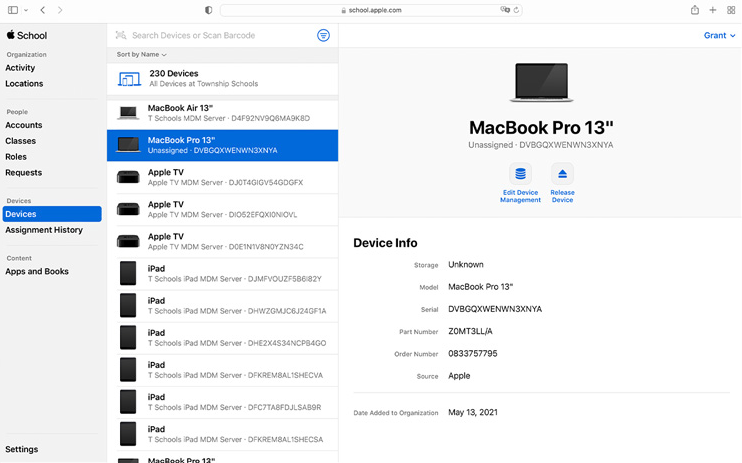
Task: Select iPad DFKREM8AL1SHECVA row
Action: [x=222, y=370]
